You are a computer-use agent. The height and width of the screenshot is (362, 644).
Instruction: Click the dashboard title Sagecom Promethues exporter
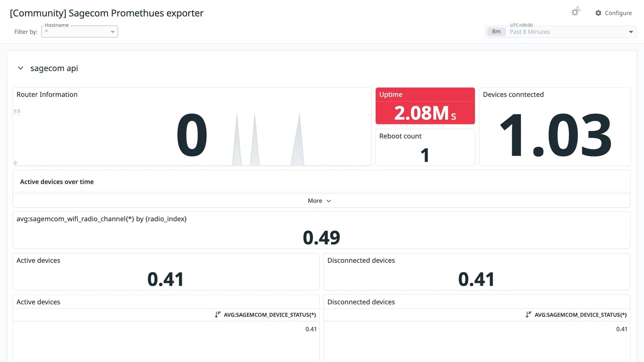107,13
